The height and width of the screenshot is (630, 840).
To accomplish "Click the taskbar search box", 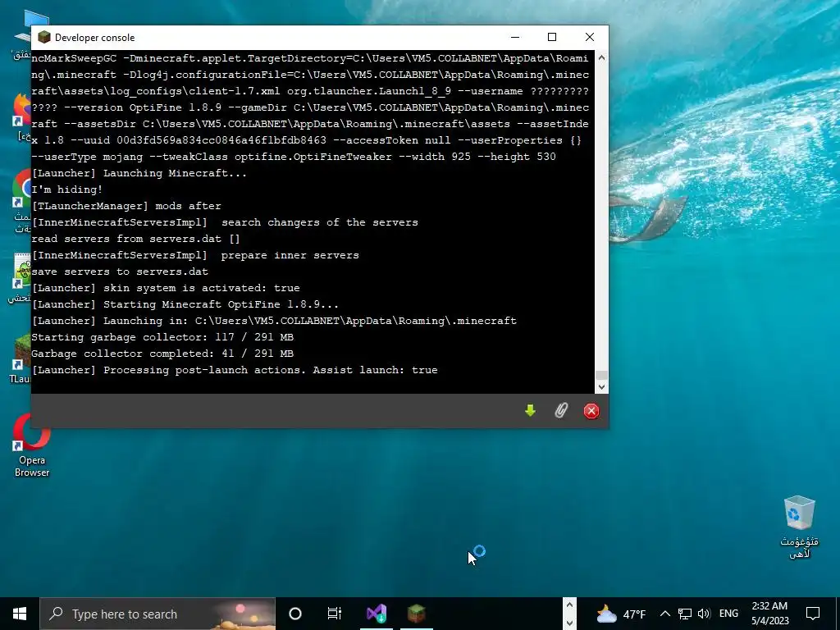I will (x=157, y=614).
